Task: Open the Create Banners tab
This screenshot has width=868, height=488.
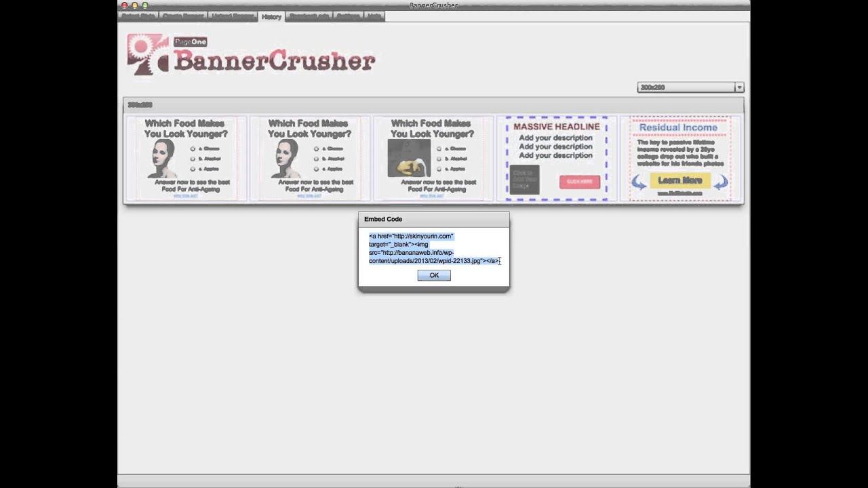Action: point(183,16)
